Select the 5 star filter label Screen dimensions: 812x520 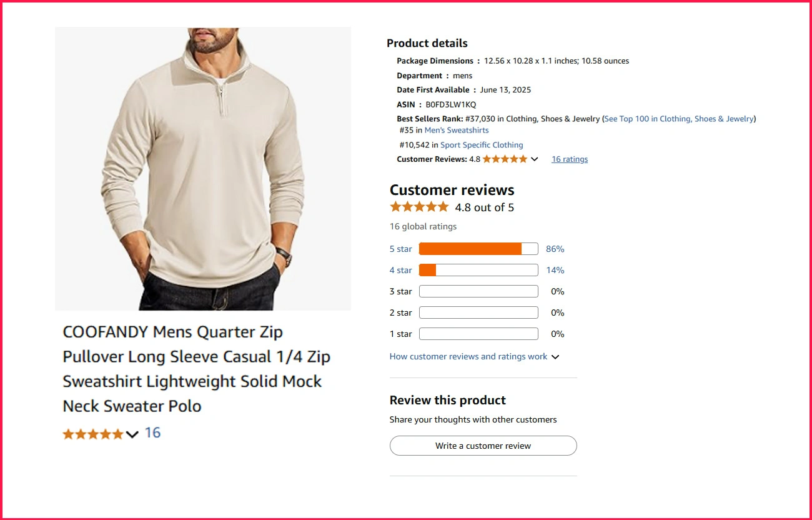coord(400,249)
